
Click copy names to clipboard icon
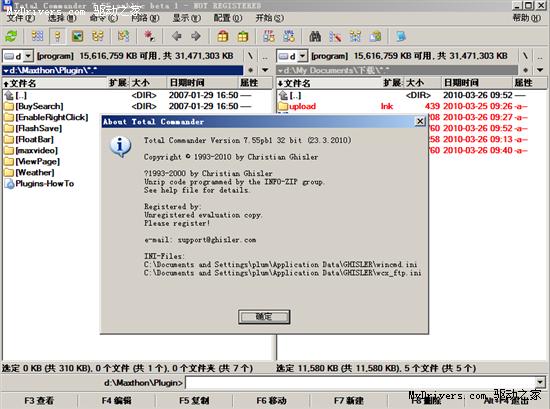(375, 36)
